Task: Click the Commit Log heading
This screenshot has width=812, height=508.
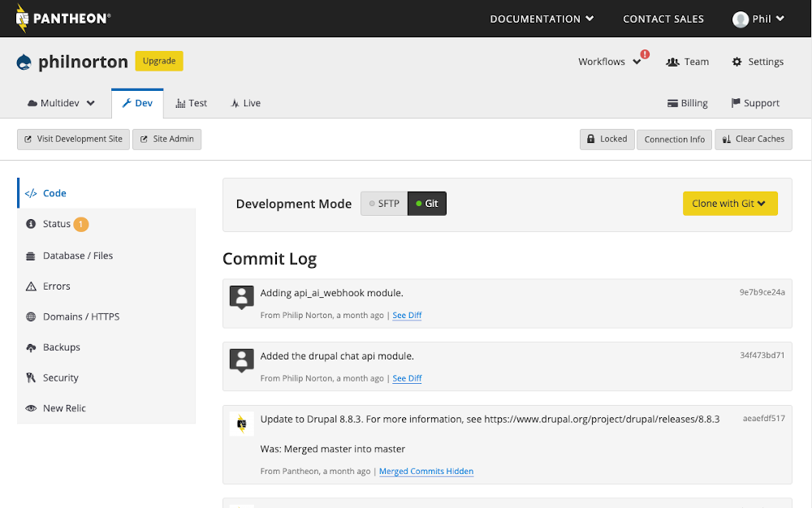Action: coord(270,259)
